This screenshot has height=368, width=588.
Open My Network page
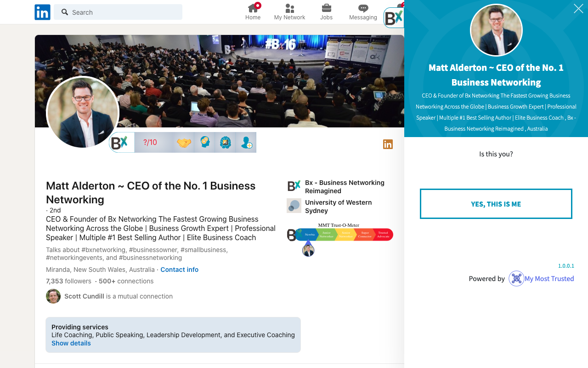click(x=289, y=12)
